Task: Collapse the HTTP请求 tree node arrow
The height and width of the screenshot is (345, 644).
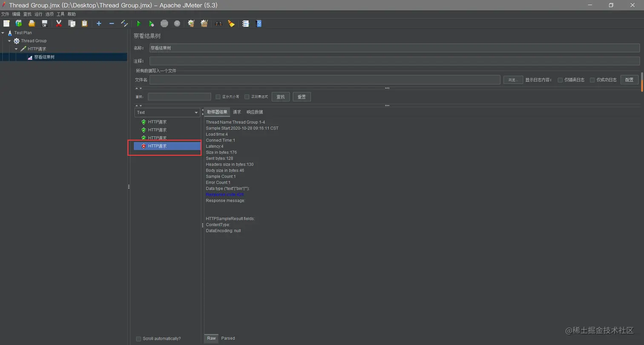Action: (x=16, y=49)
